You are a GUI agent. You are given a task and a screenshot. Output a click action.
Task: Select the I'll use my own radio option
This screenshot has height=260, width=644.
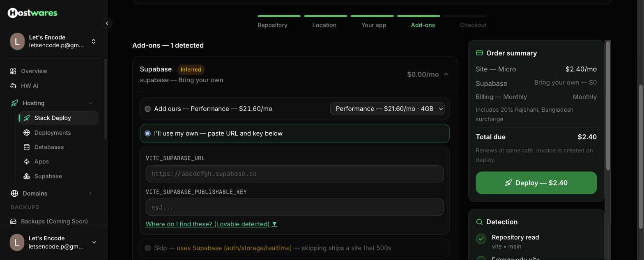tap(147, 133)
